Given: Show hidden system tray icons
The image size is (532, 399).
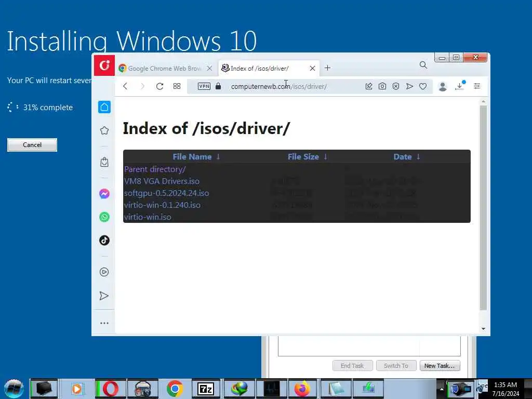Looking at the screenshot, I should (442, 389).
